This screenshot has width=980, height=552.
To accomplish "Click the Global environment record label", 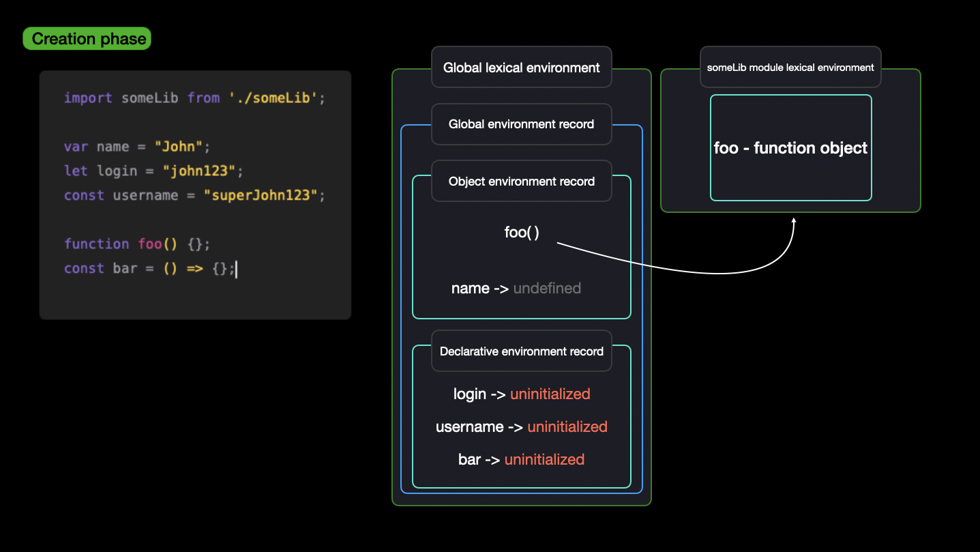I will tap(522, 124).
